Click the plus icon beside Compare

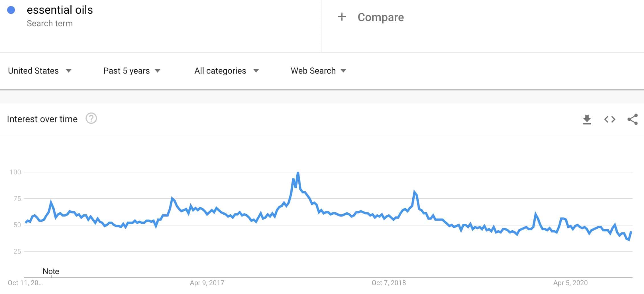point(342,17)
